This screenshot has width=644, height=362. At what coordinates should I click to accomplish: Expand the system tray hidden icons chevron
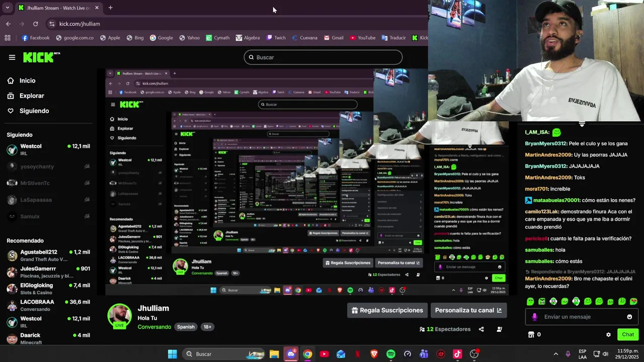tap(555, 354)
